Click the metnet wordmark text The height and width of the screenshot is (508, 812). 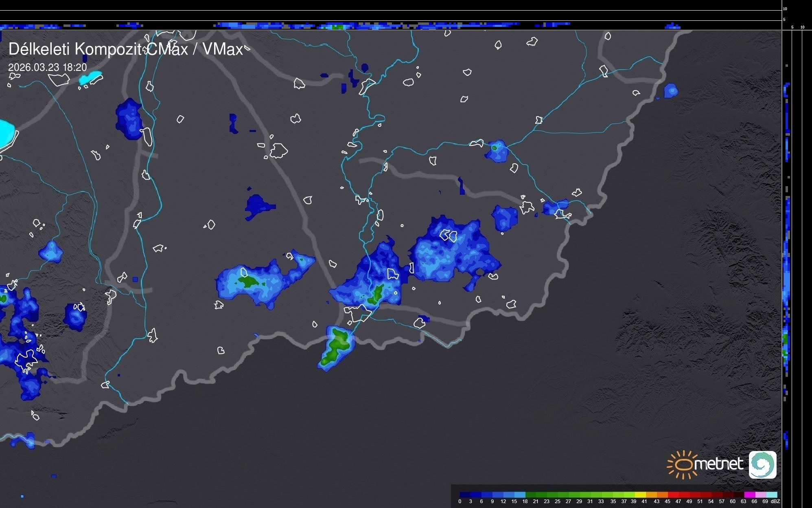point(719,464)
